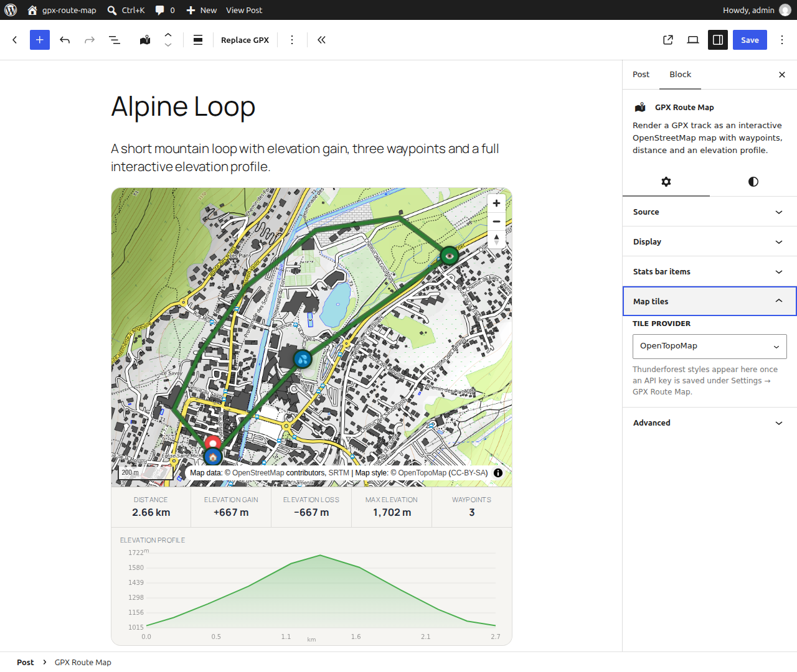
Task: Move the block down
Action: [x=168, y=45]
